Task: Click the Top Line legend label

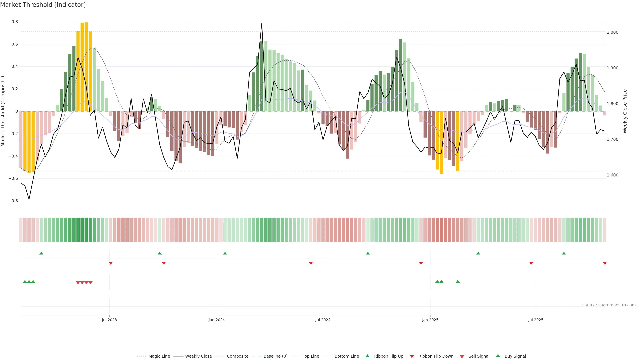Action: 311,356
